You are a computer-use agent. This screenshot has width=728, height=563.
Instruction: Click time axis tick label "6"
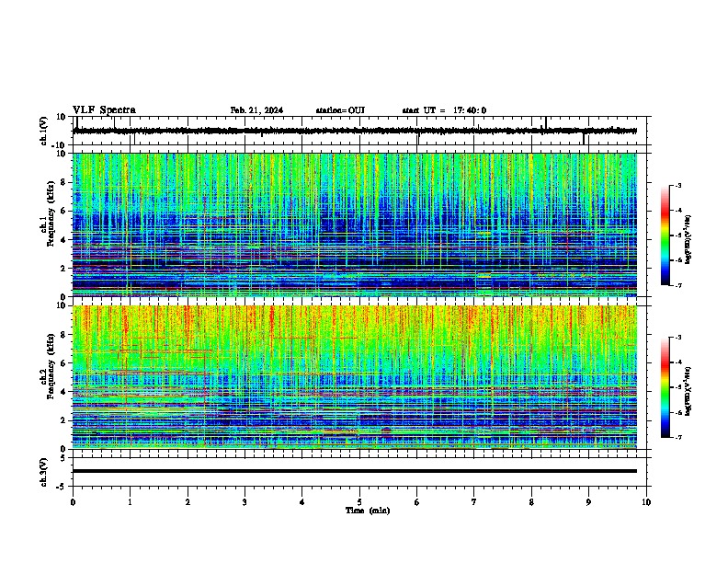point(417,502)
